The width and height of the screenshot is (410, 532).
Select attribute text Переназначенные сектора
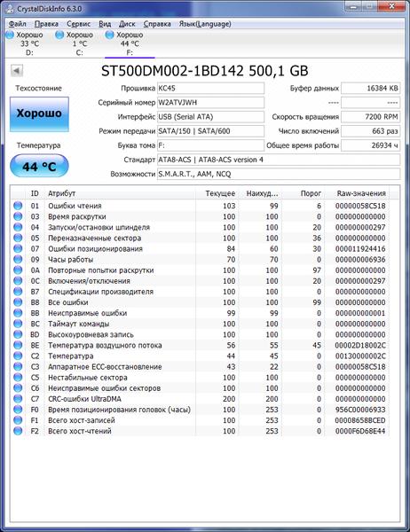(x=94, y=238)
